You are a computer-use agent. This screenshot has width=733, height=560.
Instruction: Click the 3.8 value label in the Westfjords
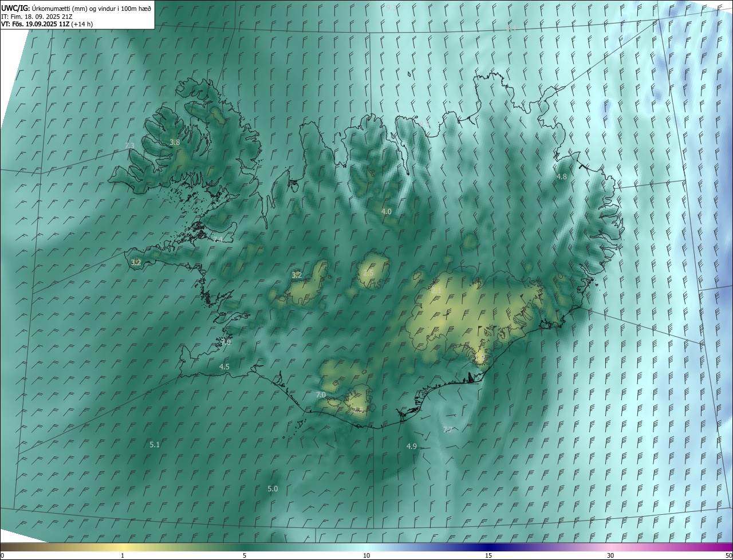pyautogui.click(x=175, y=143)
